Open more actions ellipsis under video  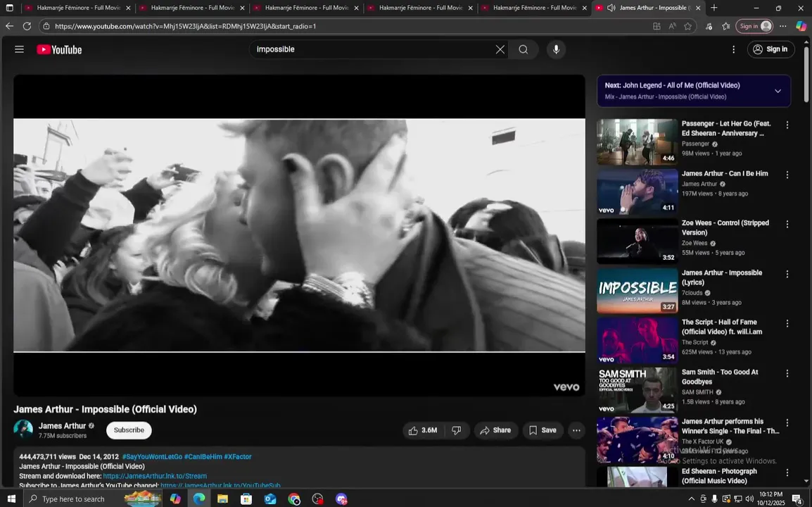576,430
